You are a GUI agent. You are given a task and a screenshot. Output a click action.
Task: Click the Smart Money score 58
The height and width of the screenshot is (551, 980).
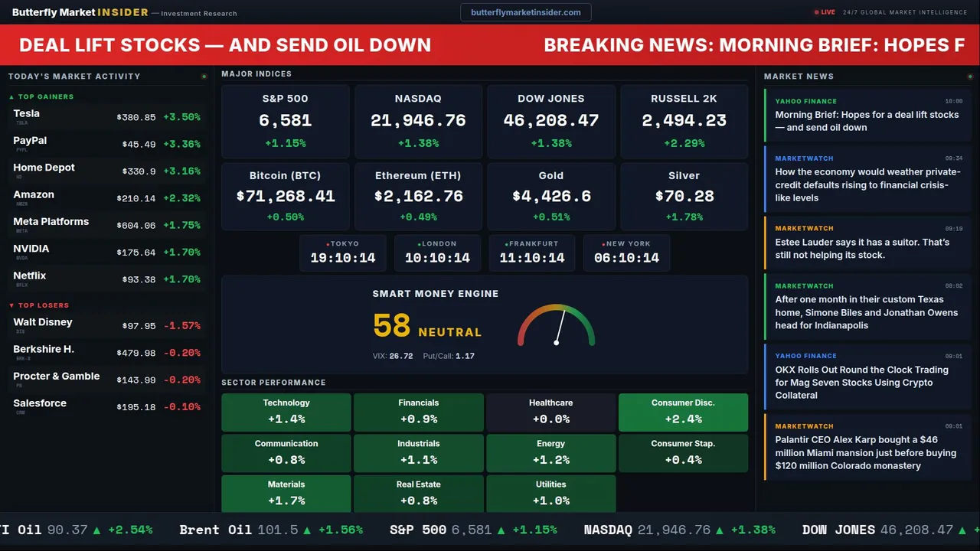pyautogui.click(x=392, y=326)
